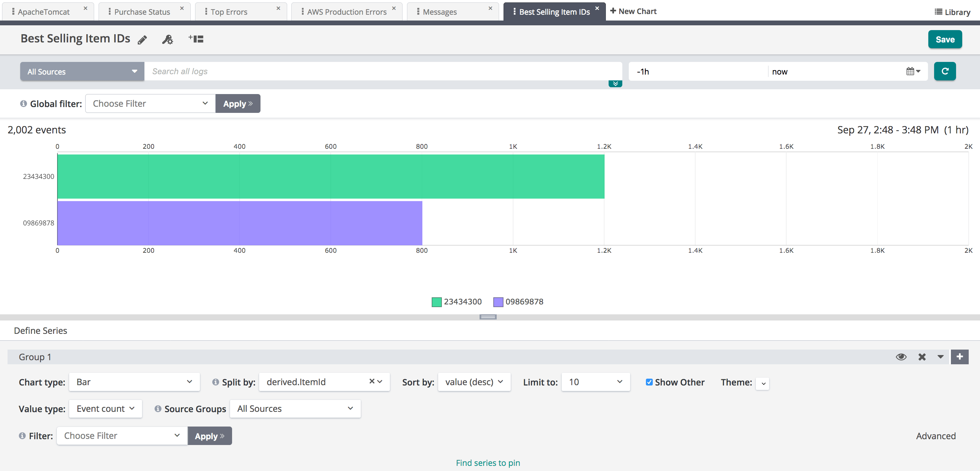Expand the search options chevron

coord(615,84)
